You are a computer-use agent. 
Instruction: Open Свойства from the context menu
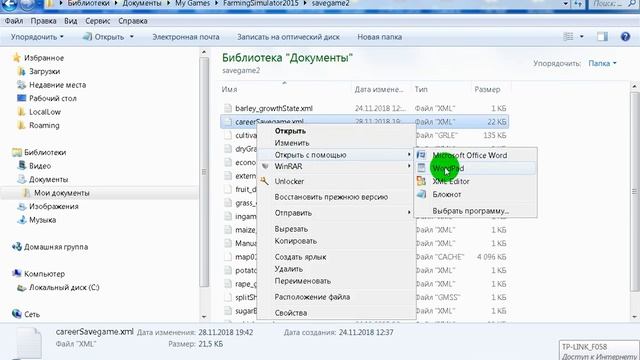[291, 313]
